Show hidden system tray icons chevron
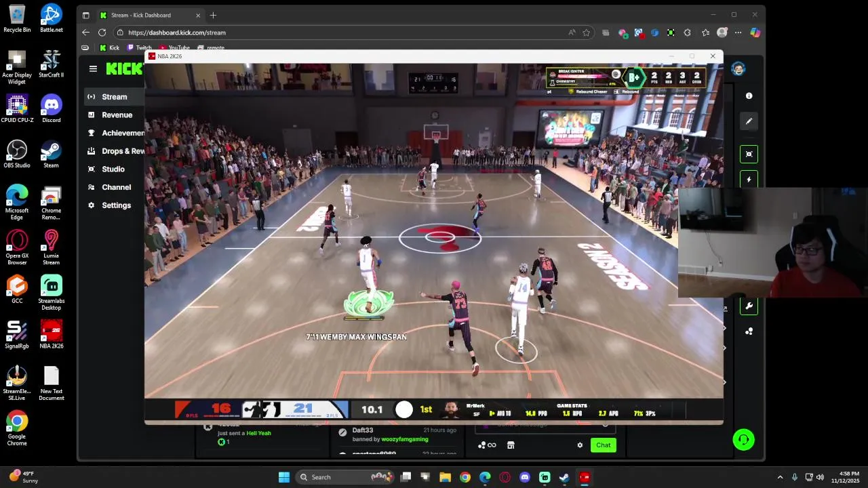 [780, 477]
